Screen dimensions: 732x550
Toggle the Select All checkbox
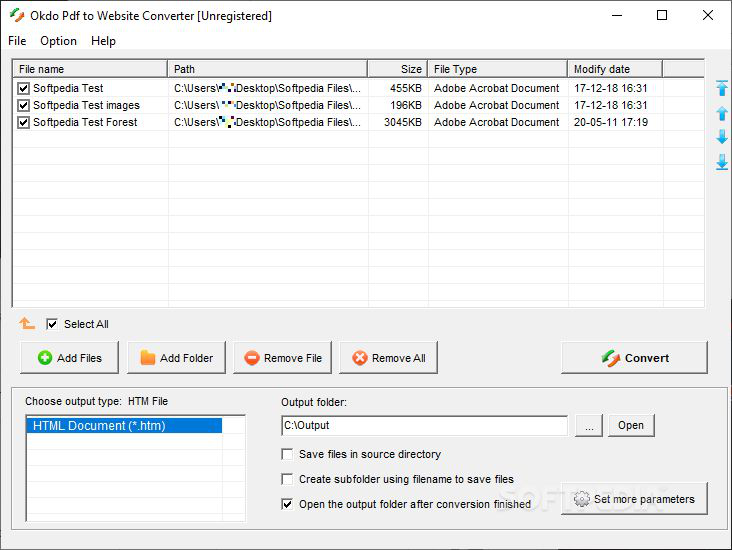[52, 324]
